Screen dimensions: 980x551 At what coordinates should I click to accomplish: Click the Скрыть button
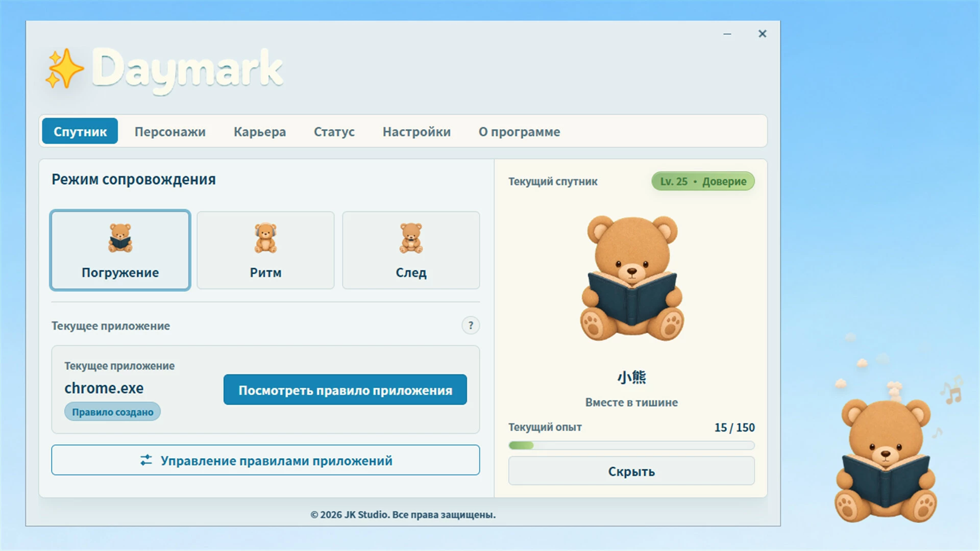point(631,471)
